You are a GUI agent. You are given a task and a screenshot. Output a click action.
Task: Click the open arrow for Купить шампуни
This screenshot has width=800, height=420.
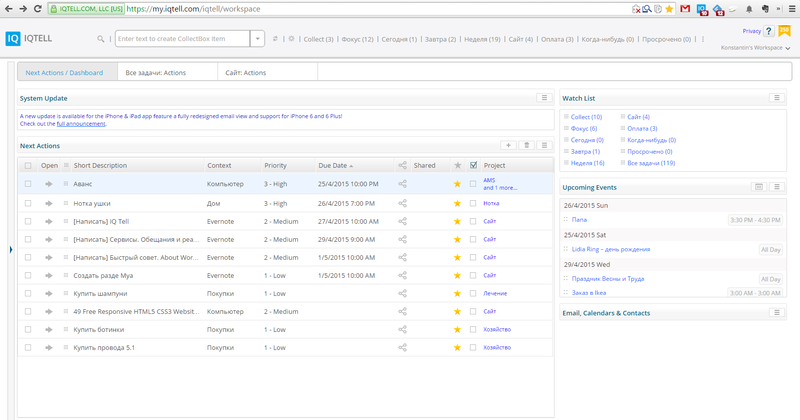pyautogui.click(x=48, y=293)
